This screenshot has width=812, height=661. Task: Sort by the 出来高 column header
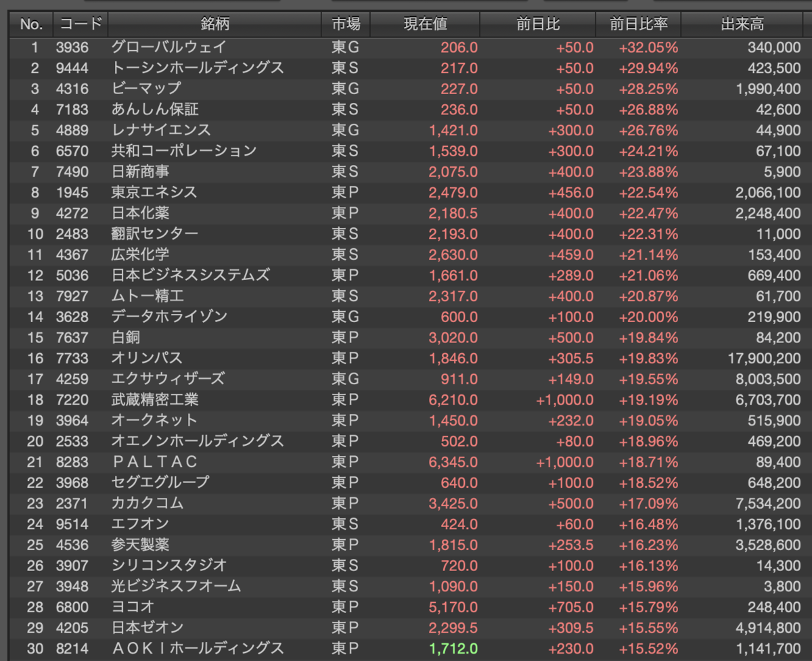click(x=742, y=24)
